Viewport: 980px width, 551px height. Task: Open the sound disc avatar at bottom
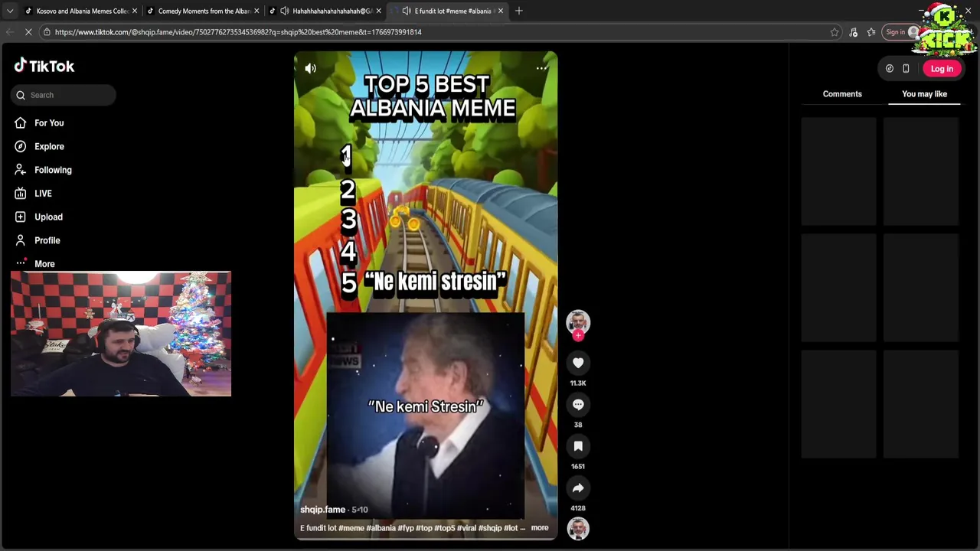(578, 528)
